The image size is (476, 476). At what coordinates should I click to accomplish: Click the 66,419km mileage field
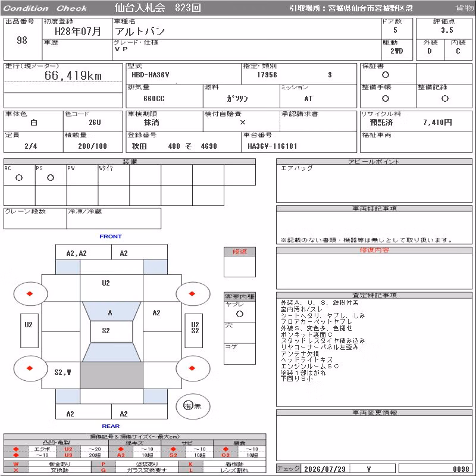tap(63, 76)
